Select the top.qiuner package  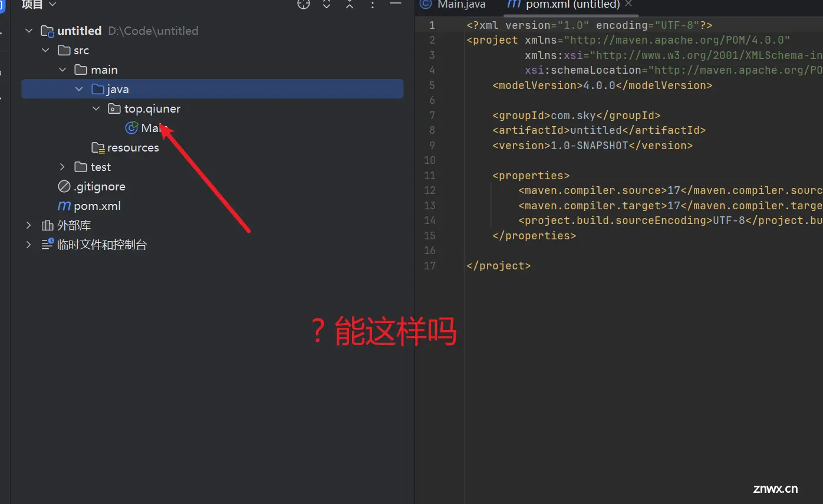152,108
